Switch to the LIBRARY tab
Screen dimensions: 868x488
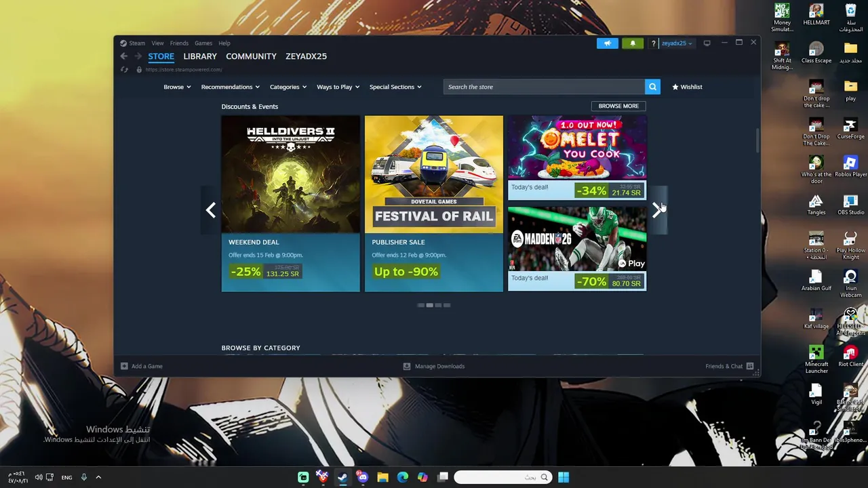[x=200, y=56]
